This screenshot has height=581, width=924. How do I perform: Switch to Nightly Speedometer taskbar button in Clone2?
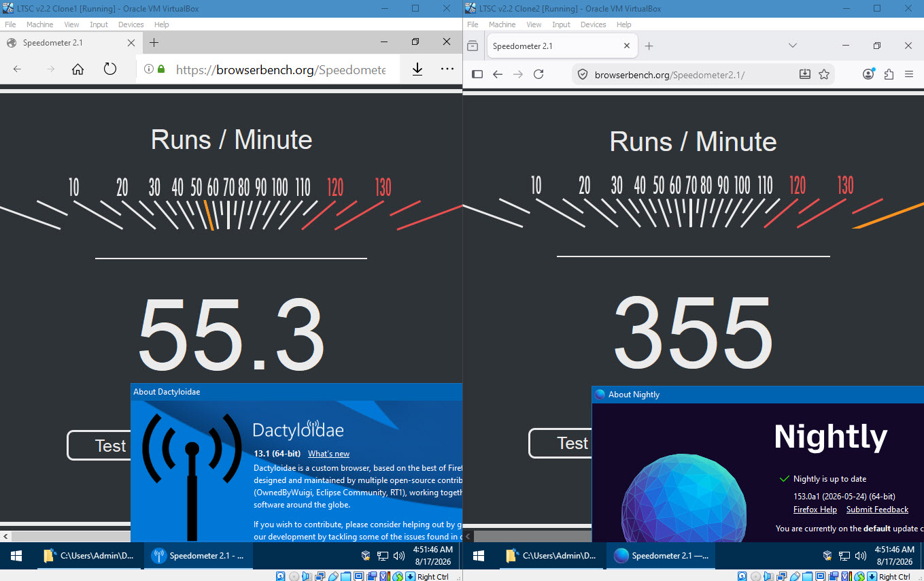[x=661, y=556]
